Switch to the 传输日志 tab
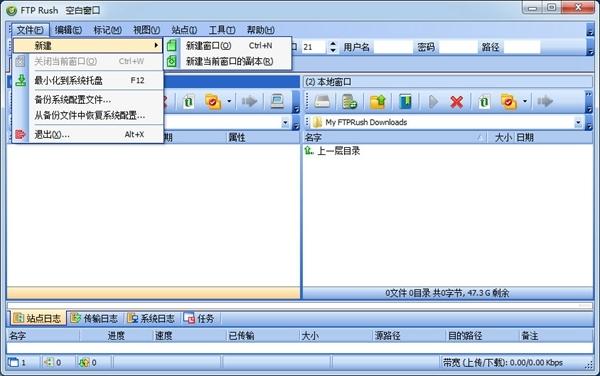This screenshot has height=376, width=600. [x=95, y=318]
